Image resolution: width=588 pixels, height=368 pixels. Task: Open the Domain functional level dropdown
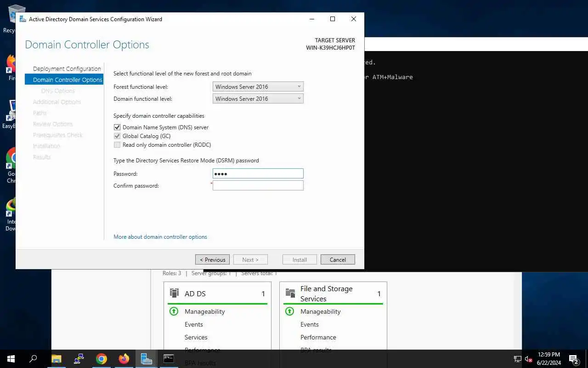(258, 98)
